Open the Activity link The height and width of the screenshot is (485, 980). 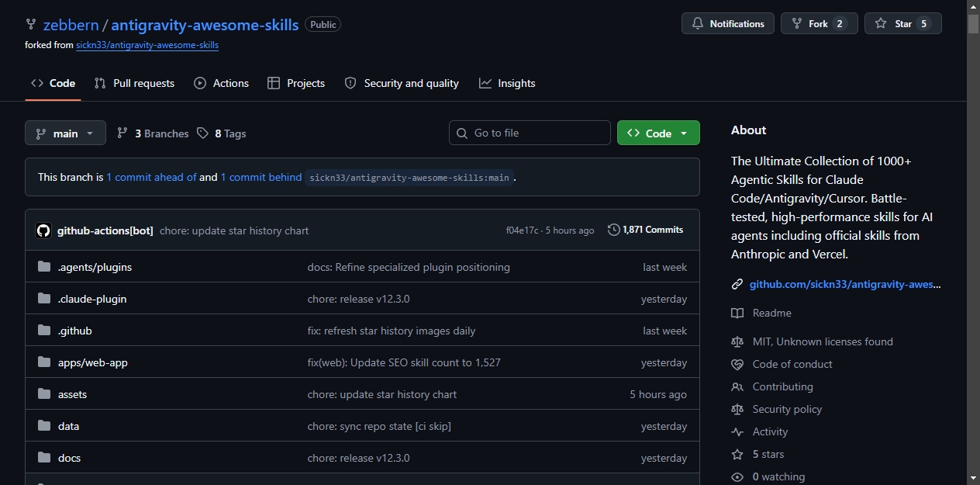[x=760, y=431]
